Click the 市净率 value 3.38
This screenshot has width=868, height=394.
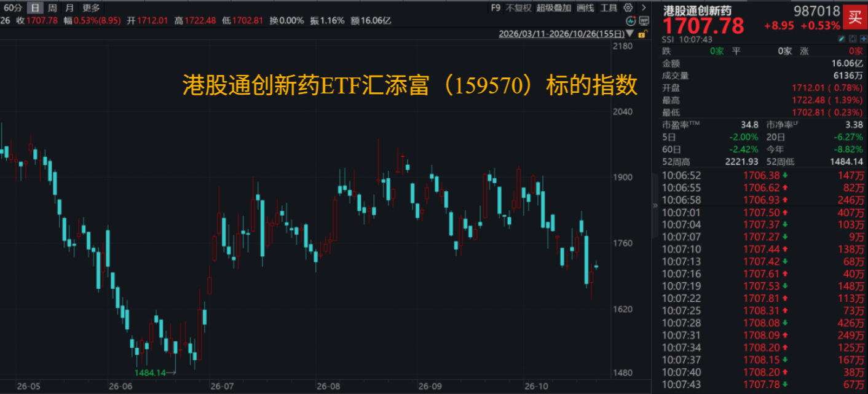(x=853, y=125)
